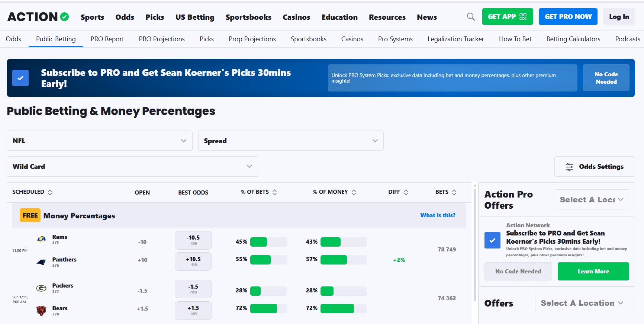644x324 pixels.
Task: Click the Odds Settings sliders icon
Action: tap(569, 167)
